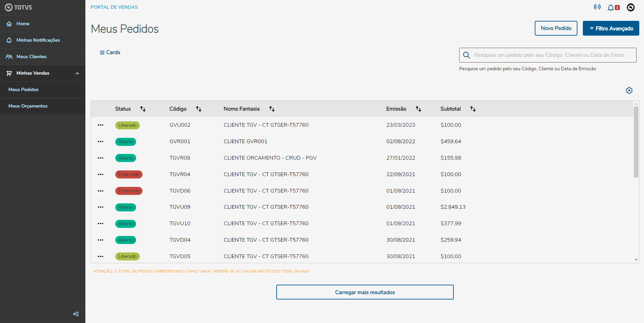Sort table by Status column

pos(143,109)
